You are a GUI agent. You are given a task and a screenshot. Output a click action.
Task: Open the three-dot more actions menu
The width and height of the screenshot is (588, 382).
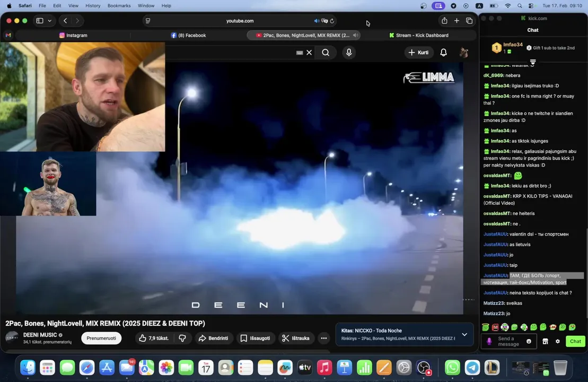click(323, 338)
